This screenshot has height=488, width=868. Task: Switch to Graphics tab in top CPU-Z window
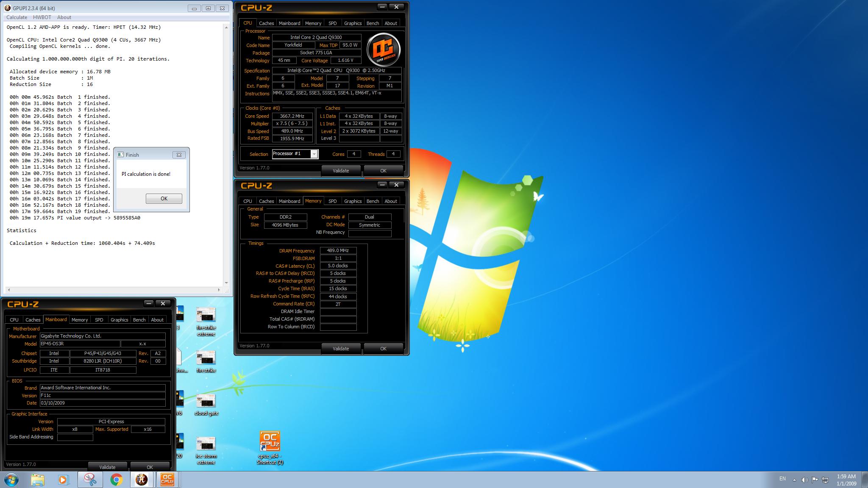pyautogui.click(x=353, y=23)
